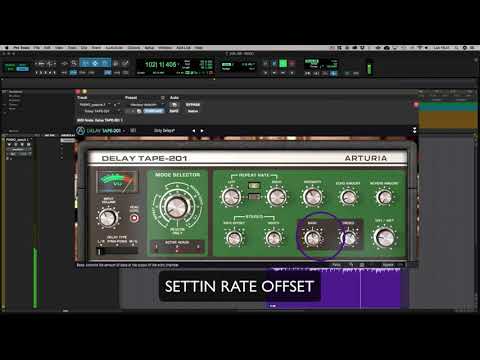Click the VU meter display
Viewport: 480px width, 360px height.
(117, 182)
